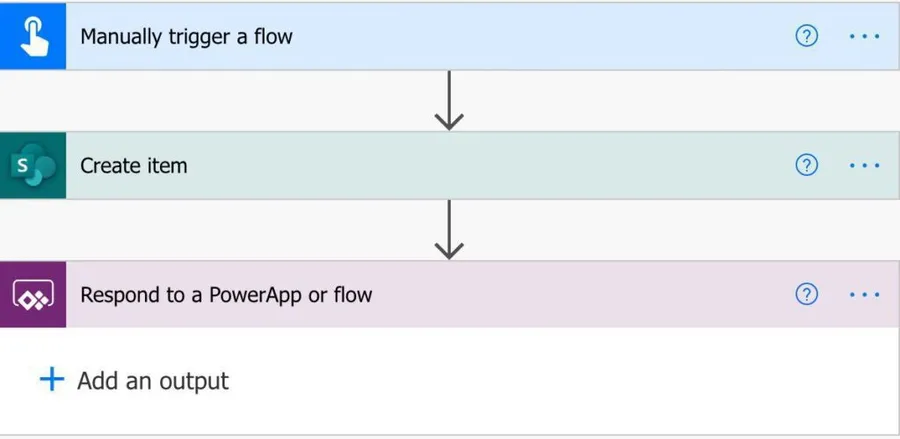Expand the Create item step title
Viewport: 900px width, 439px height.
(x=134, y=166)
